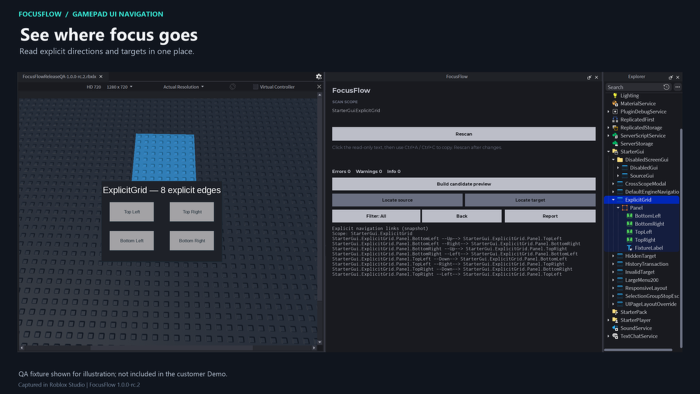Image resolution: width=700 pixels, height=394 pixels.
Task: Click the ServerScriptService icon
Action: click(x=615, y=136)
